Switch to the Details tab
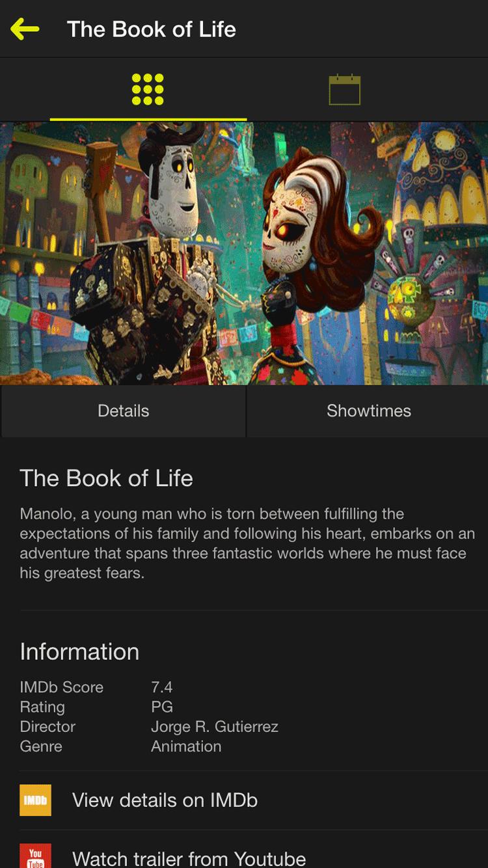 [x=123, y=411]
